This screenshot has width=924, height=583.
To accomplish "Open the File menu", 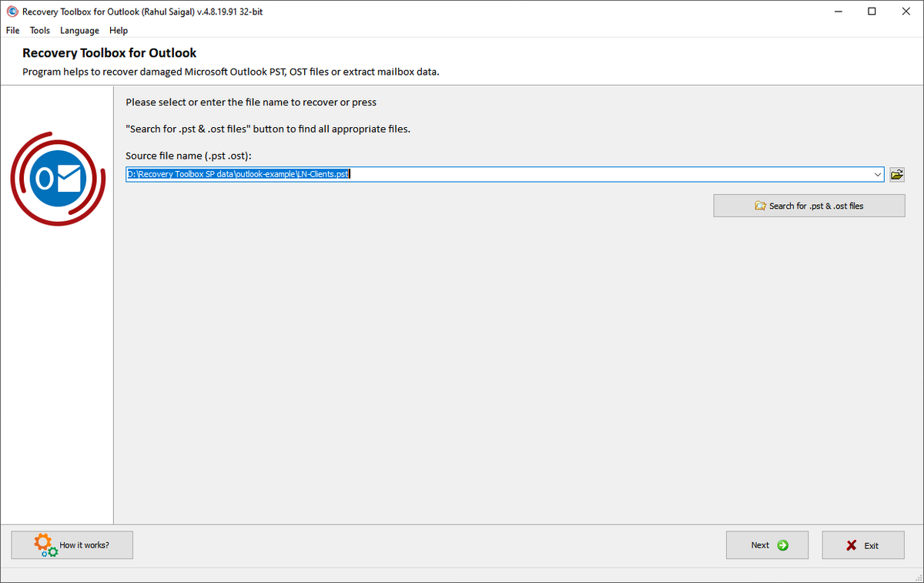I will 12,30.
